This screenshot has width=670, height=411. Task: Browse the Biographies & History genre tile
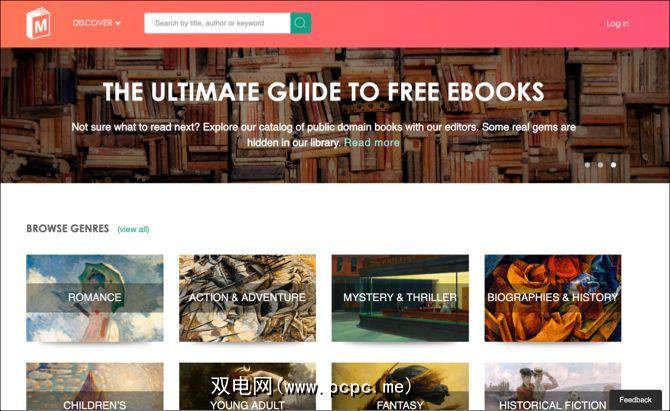pyautogui.click(x=552, y=298)
